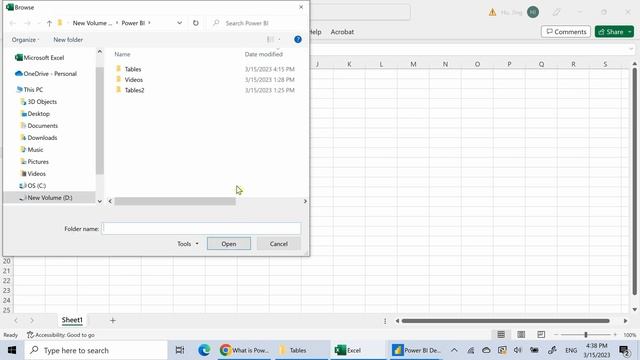Open volume control in system tray

(x=518, y=350)
